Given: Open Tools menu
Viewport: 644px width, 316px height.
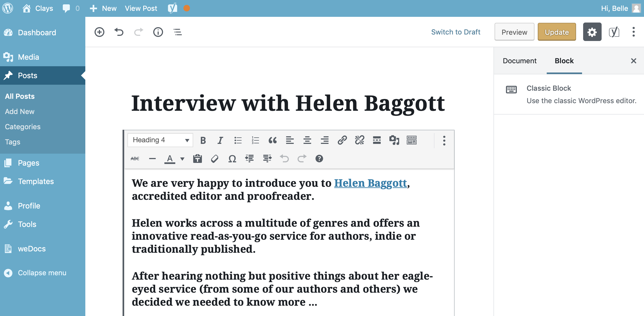Looking at the screenshot, I should (x=43, y=224).
